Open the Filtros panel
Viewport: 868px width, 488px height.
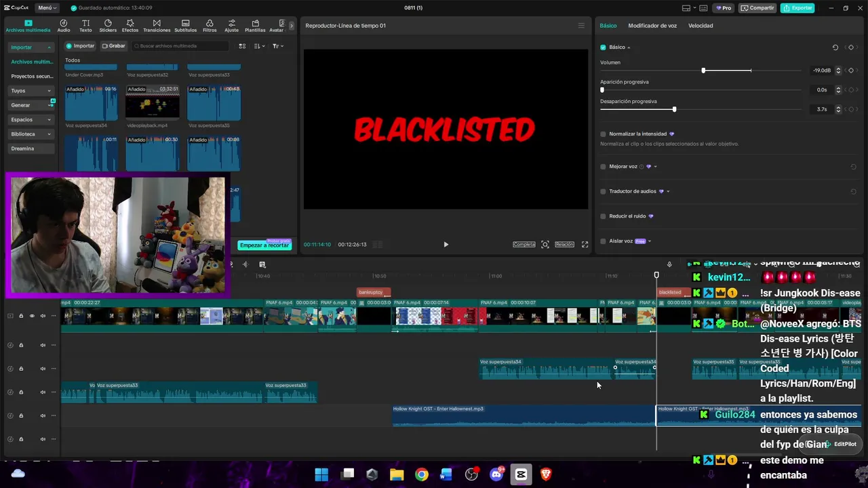click(210, 26)
